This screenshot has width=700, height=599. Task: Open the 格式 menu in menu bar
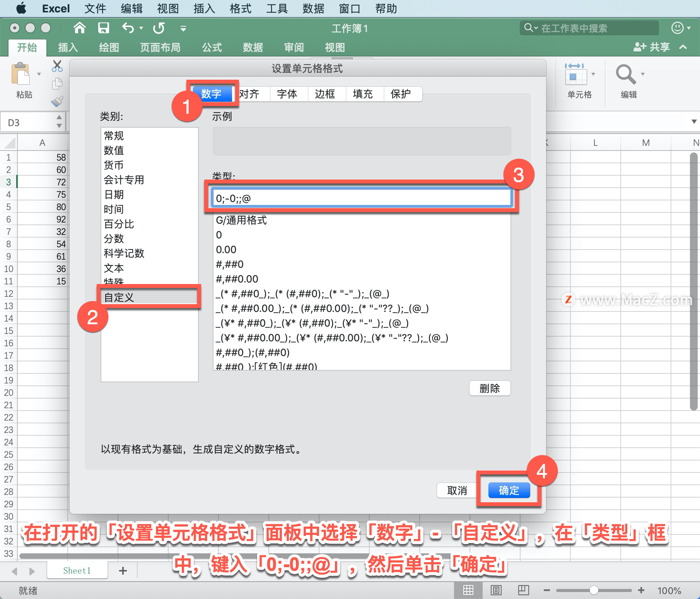point(241,9)
